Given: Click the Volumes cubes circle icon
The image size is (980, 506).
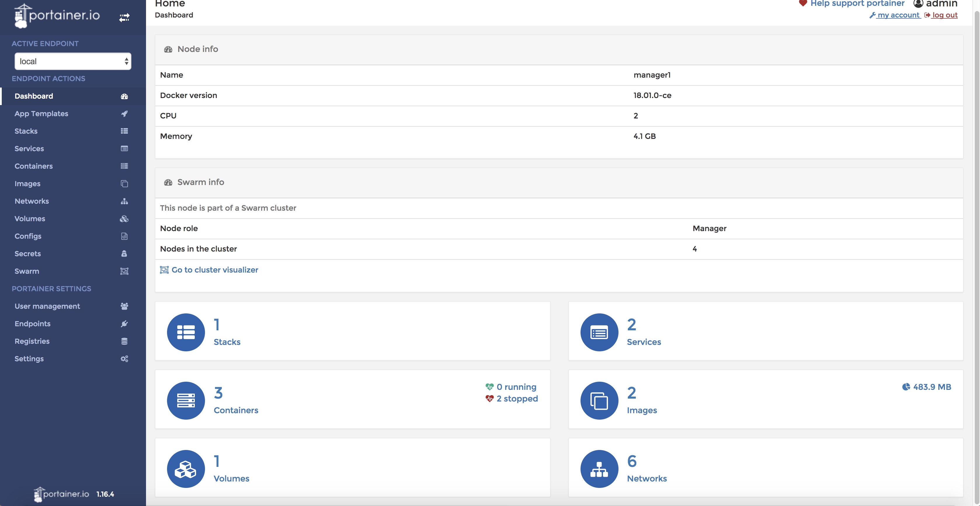Looking at the screenshot, I should [x=186, y=469].
